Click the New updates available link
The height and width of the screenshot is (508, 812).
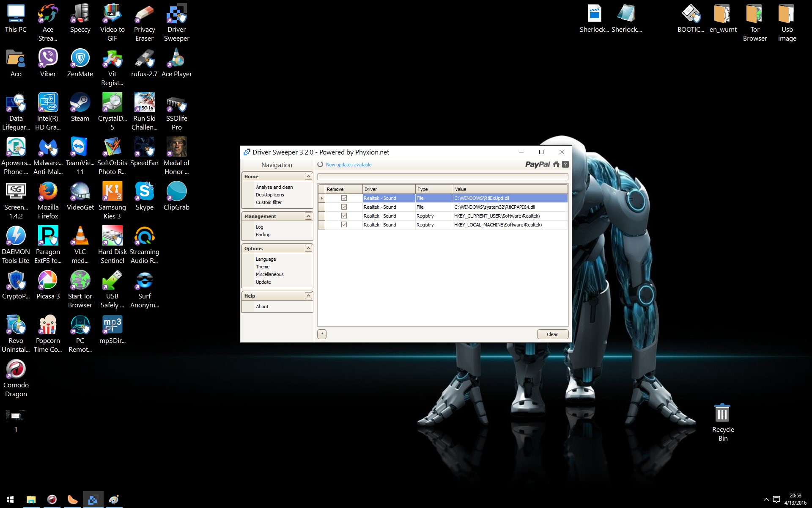[x=348, y=165]
